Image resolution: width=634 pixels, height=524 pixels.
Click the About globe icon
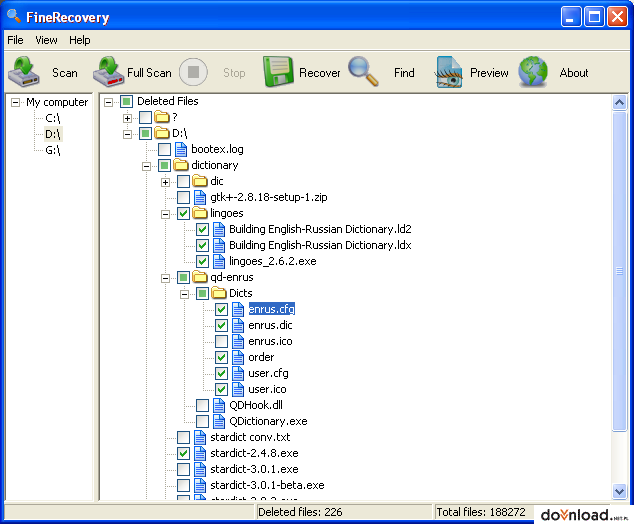coord(533,72)
